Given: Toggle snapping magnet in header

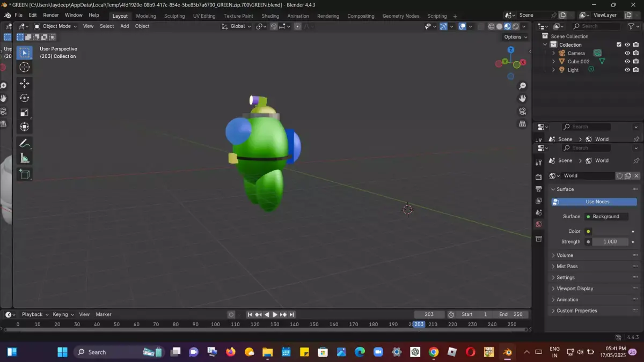Looking at the screenshot, I should coord(274,26).
